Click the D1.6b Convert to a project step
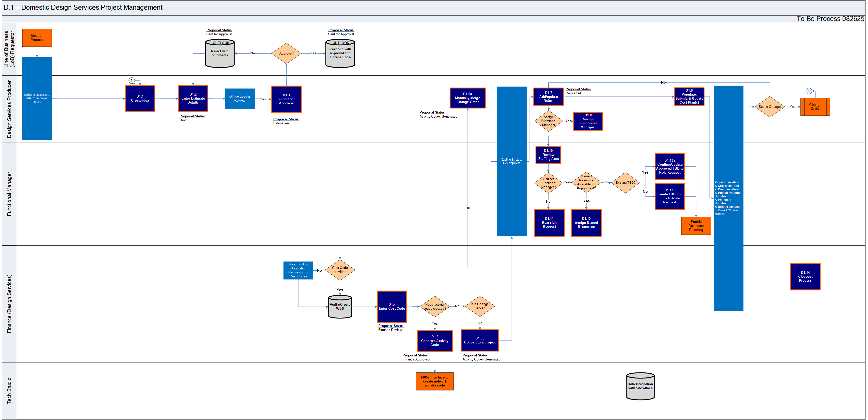Screen dimensions: 868x420 479,340
